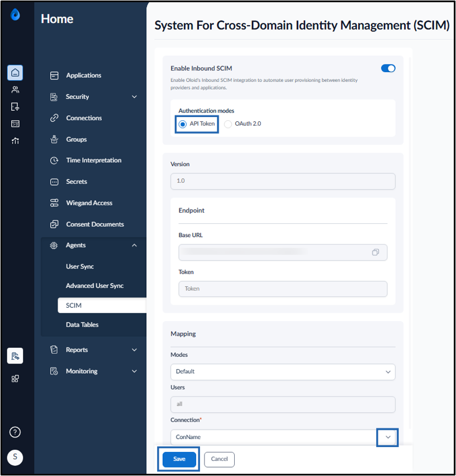Click the Cancel button
456x476 pixels.
click(219, 459)
